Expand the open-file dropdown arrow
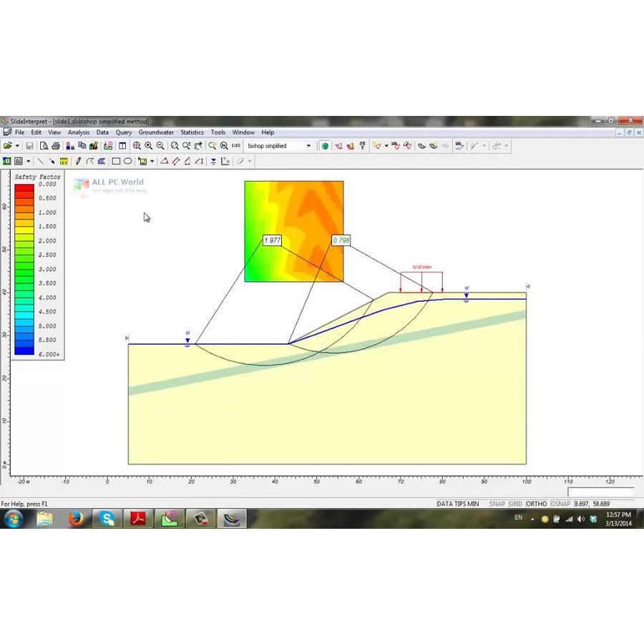Screen dimensions: 644x644 click(17, 146)
